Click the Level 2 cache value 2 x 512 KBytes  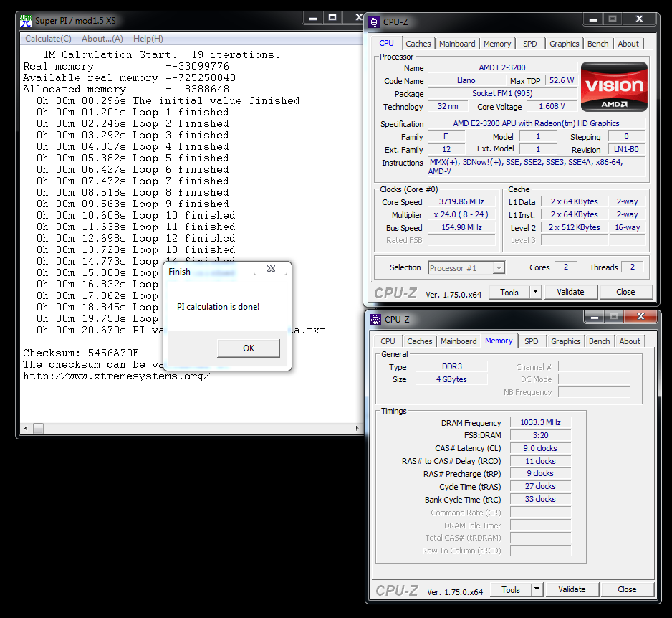point(575,228)
